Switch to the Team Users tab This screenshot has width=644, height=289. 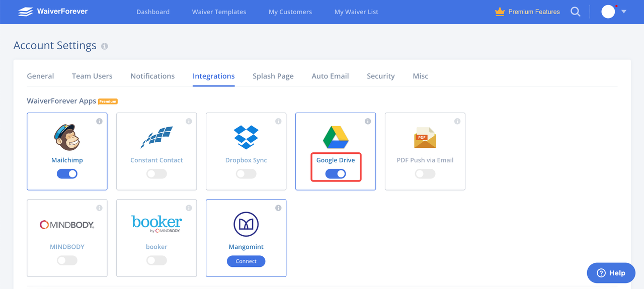(92, 76)
